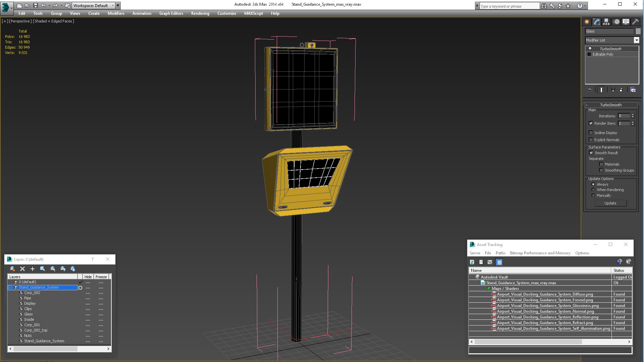Click the New Scene icon
Viewport: 644px width, 362px height.
19,6
